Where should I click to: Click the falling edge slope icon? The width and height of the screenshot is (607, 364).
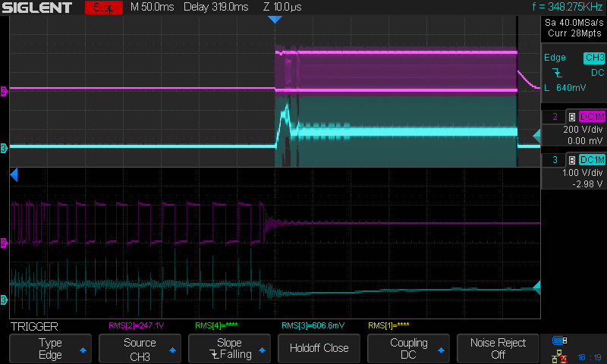click(557, 73)
